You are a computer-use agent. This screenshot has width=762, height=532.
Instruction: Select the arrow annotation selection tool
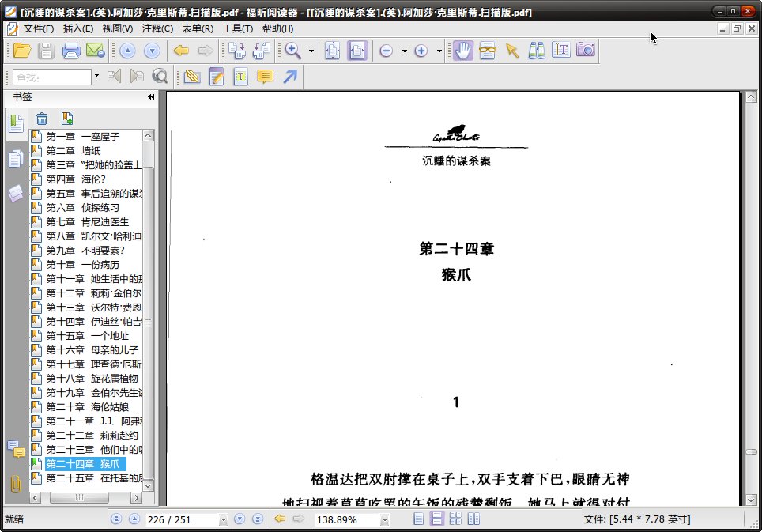pos(512,51)
